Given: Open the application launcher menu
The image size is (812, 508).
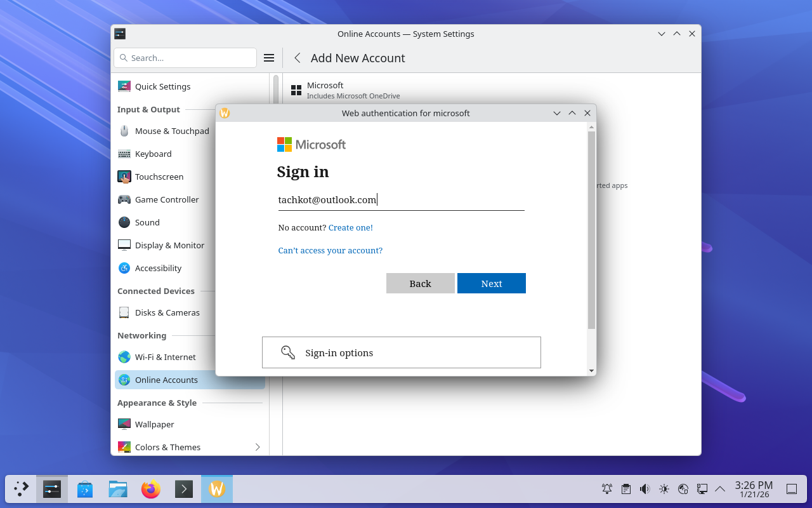Looking at the screenshot, I should [x=22, y=489].
